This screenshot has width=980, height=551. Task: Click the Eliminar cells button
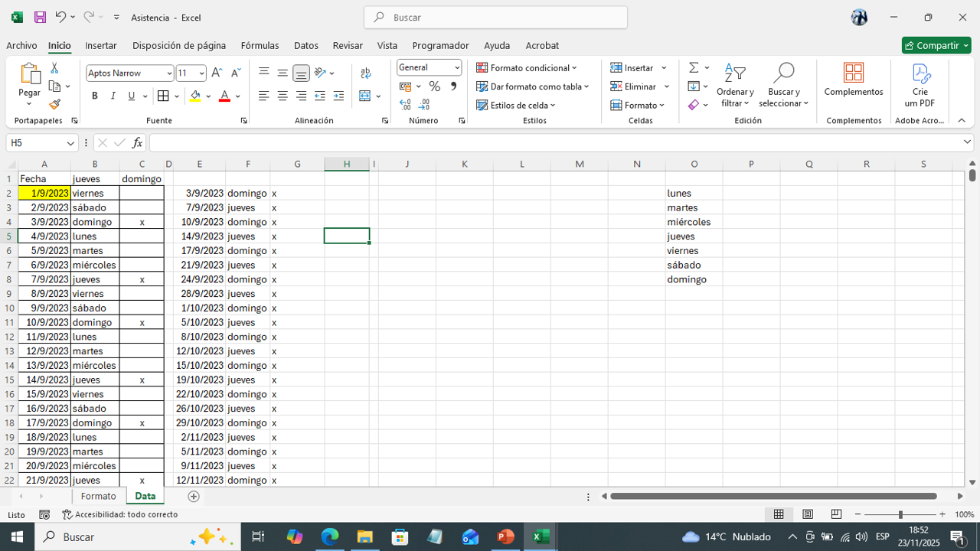tap(634, 86)
